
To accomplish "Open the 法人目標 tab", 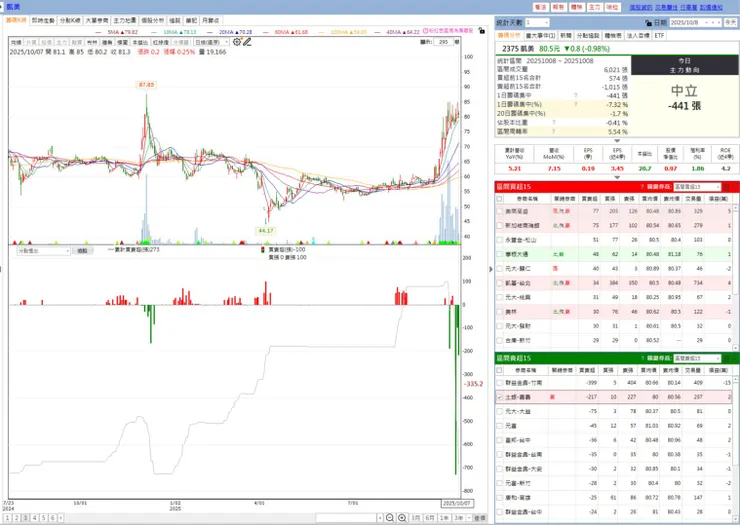I will click(x=638, y=36).
